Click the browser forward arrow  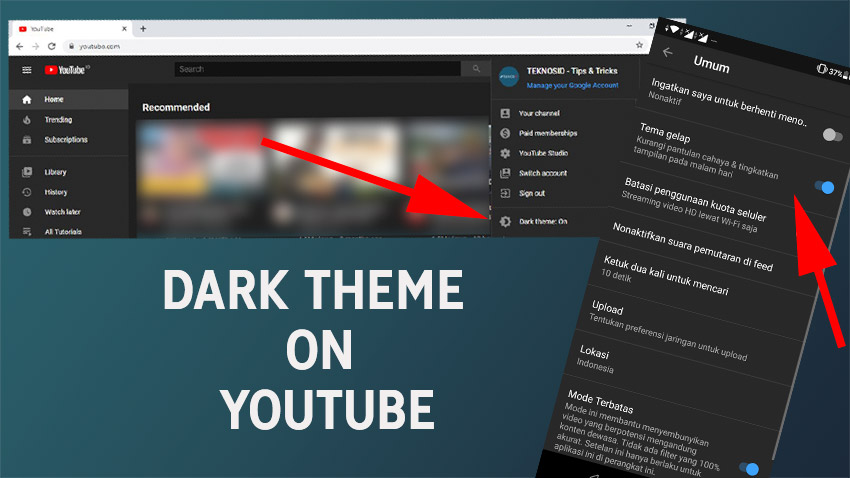[36, 47]
